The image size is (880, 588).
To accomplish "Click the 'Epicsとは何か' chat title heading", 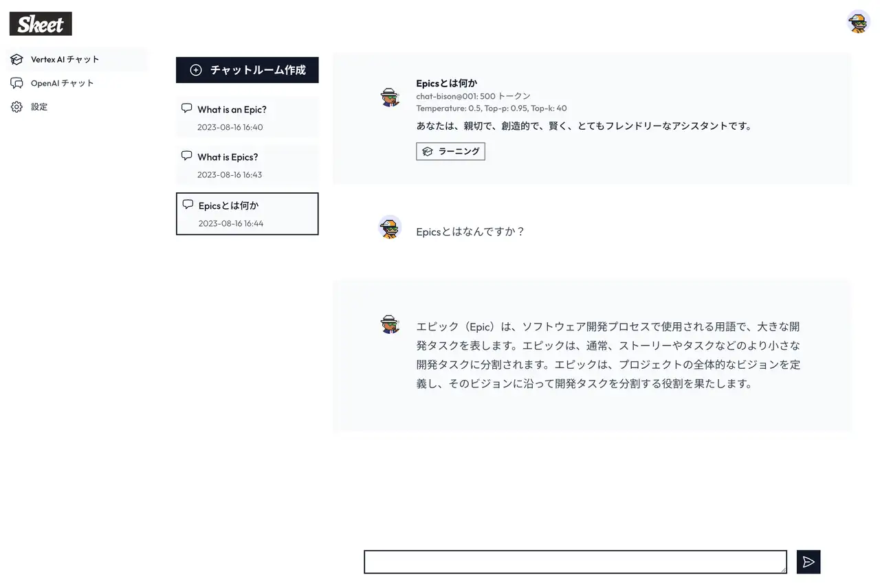I will pos(447,82).
